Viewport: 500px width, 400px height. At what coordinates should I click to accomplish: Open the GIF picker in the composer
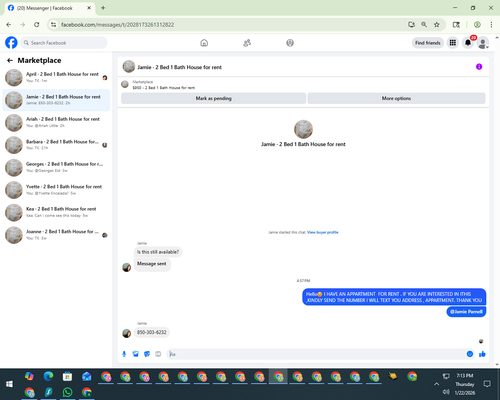158,354
